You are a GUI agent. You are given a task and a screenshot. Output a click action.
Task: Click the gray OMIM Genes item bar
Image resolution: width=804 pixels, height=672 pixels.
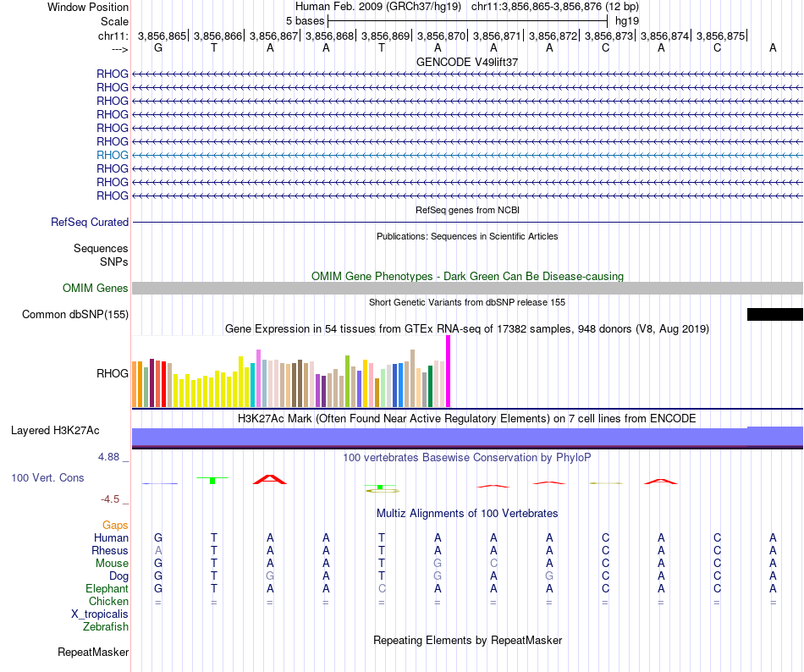pyautogui.click(x=468, y=288)
